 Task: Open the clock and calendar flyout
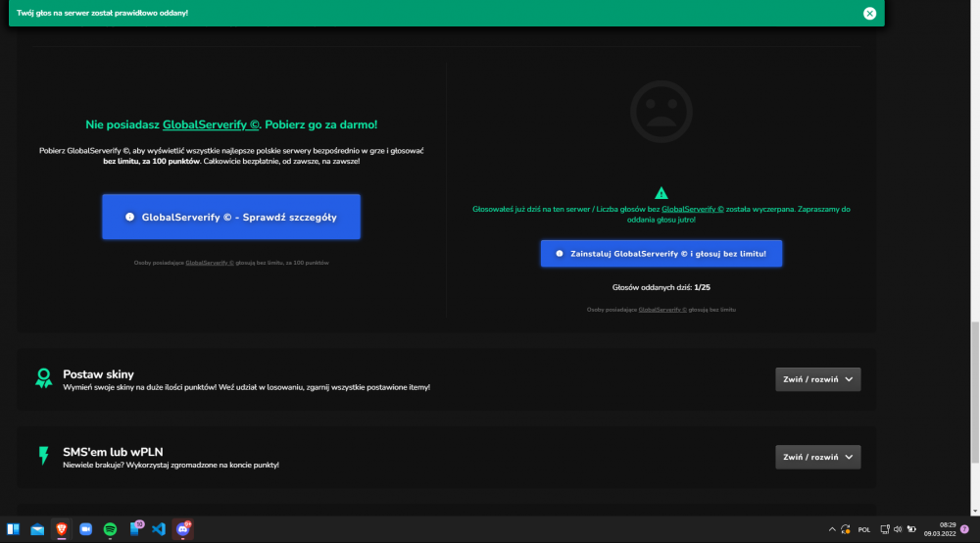pos(940,529)
